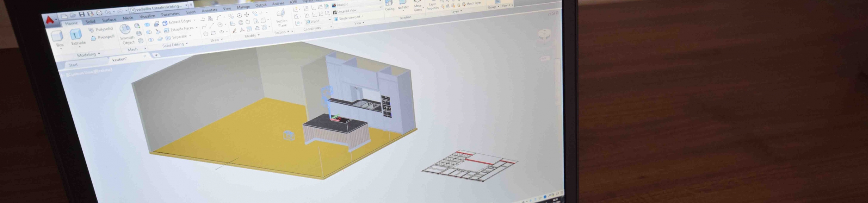This screenshot has width=868, height=203.
Task: Open the View ribbon tab
Action: (x=227, y=9)
